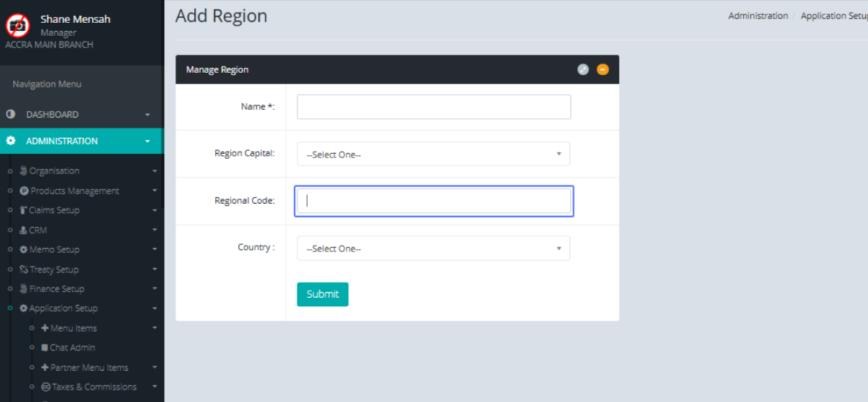The width and height of the screenshot is (868, 402).
Task: Click the CRM users icon
Action: pyautogui.click(x=24, y=230)
